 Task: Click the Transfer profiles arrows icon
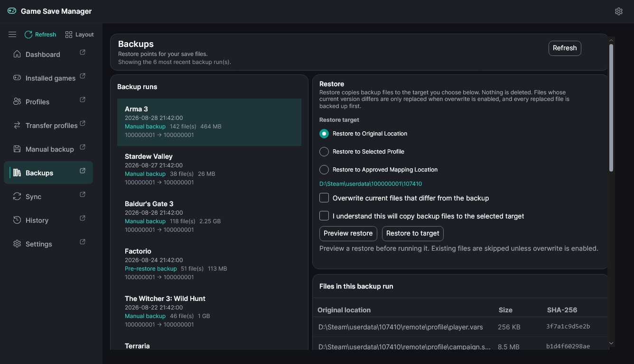[x=17, y=125]
